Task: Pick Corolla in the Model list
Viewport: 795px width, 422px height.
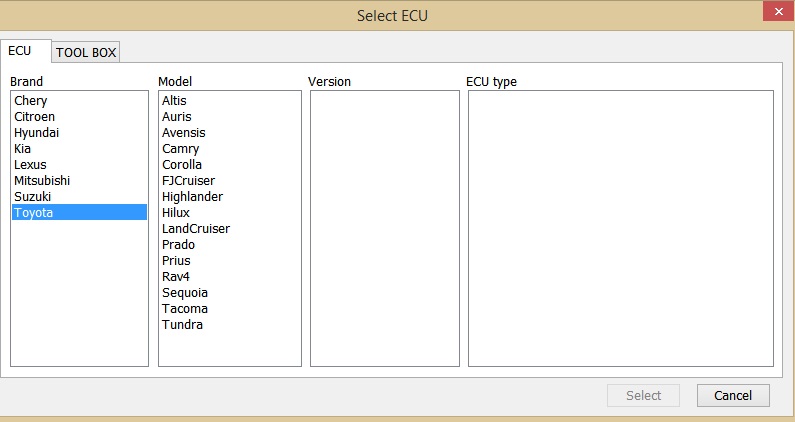Action: click(x=182, y=165)
